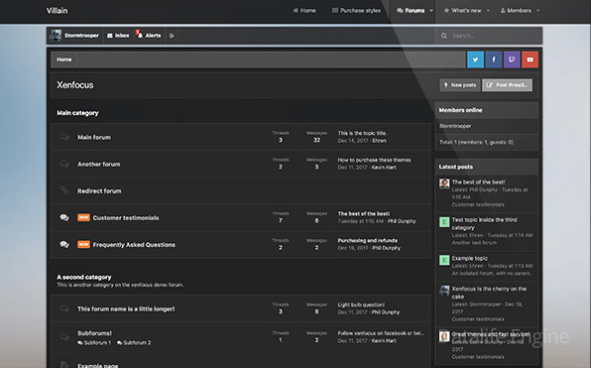Open the Inbox messages
The width and height of the screenshot is (591, 368).
118,35
